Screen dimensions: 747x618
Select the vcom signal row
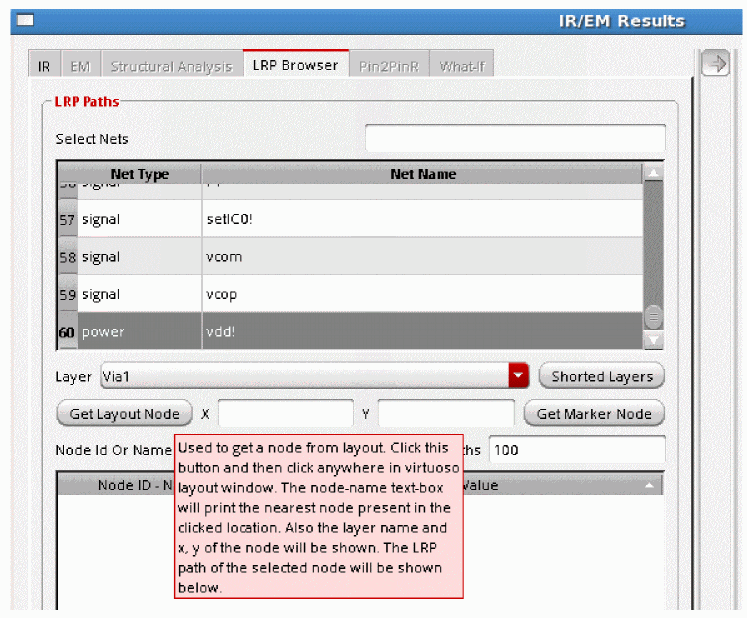click(350, 256)
